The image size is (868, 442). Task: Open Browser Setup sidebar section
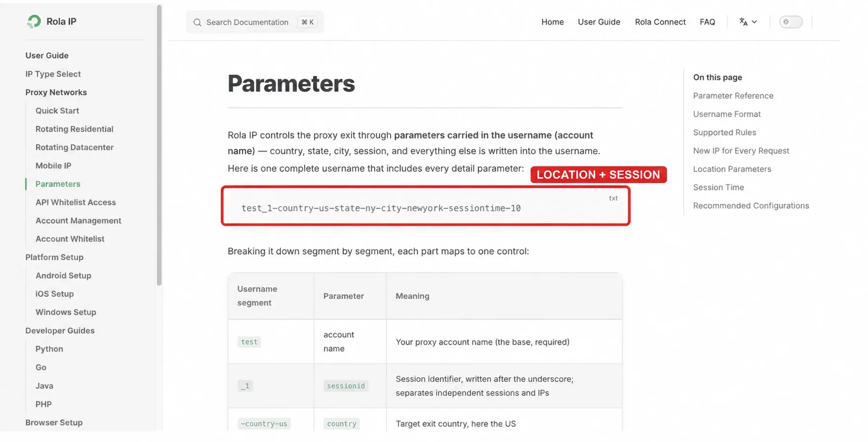coord(54,422)
